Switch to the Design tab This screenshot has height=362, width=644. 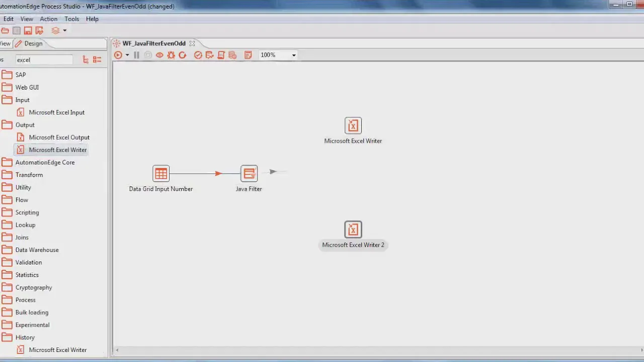click(x=29, y=43)
